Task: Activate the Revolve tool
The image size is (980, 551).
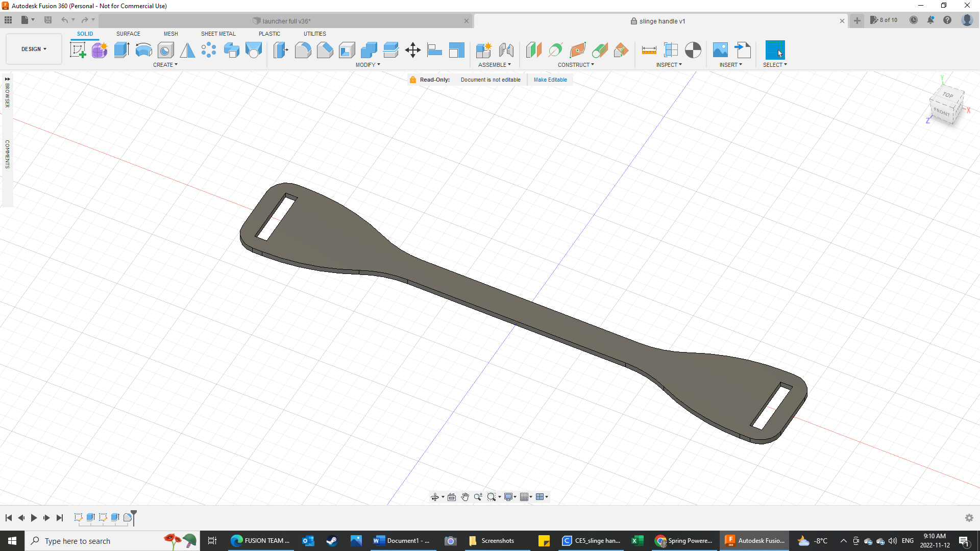Action: (x=143, y=49)
